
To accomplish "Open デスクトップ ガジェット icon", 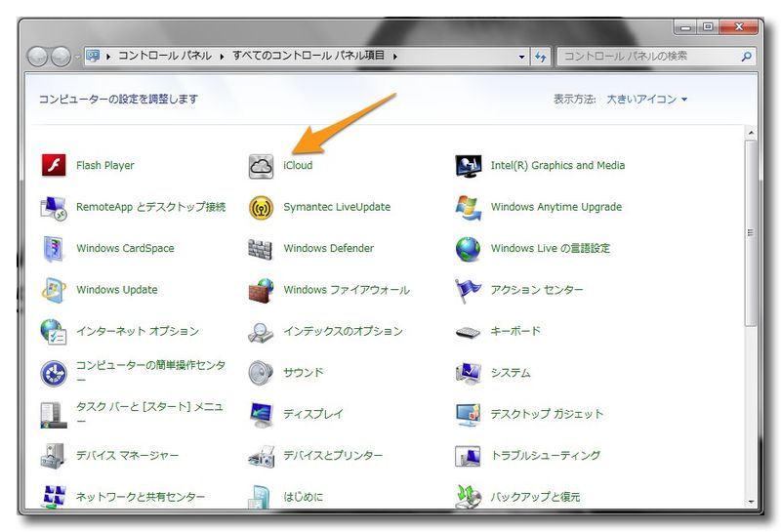I will (x=469, y=415).
